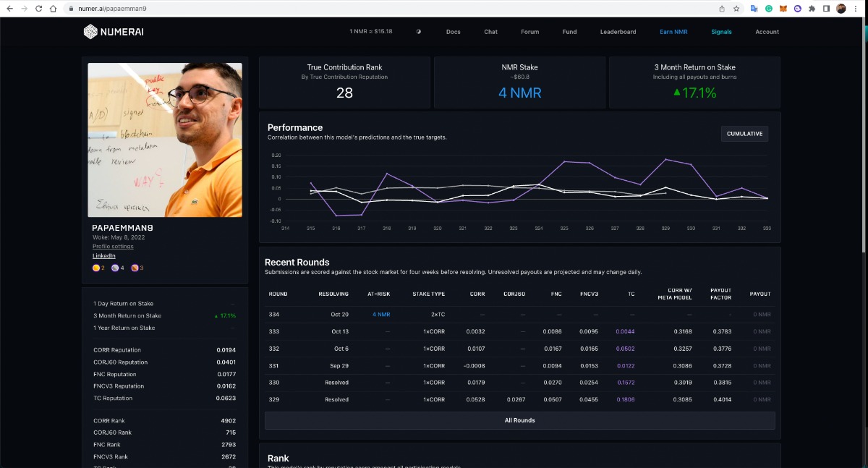Toggle the browser side panel
The width and height of the screenshot is (868, 468).
[826, 9]
